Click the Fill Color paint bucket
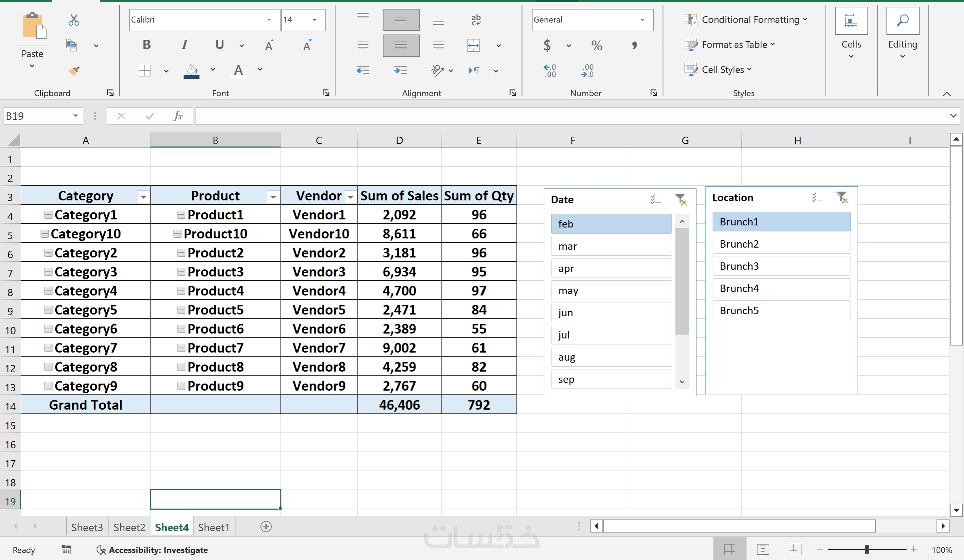The image size is (964, 560). (x=192, y=70)
